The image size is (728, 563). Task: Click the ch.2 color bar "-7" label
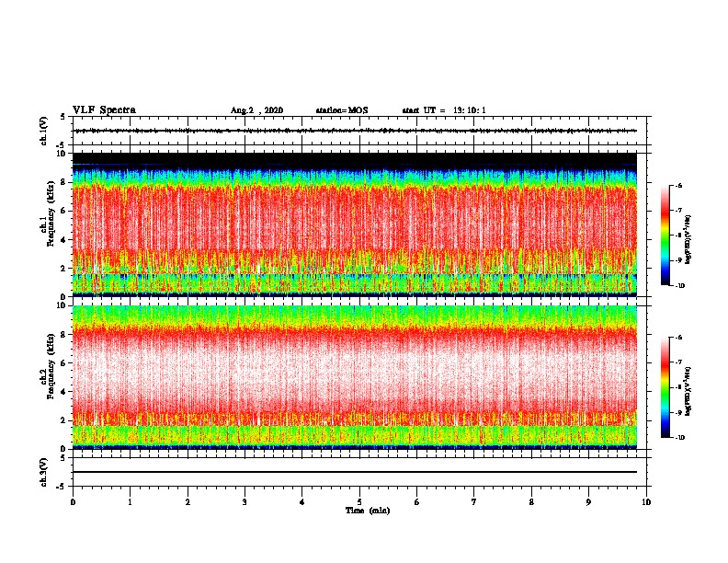[679, 362]
